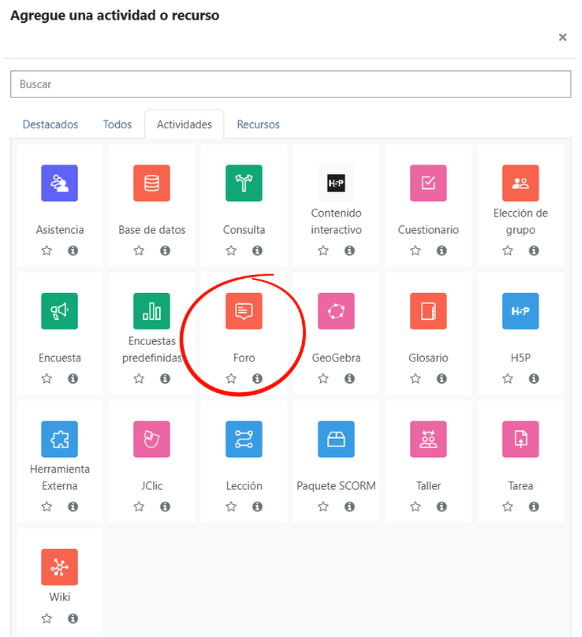Toggle the favorite star for Consulta
Image resolution: width=582 pixels, height=637 pixels.
(x=231, y=250)
